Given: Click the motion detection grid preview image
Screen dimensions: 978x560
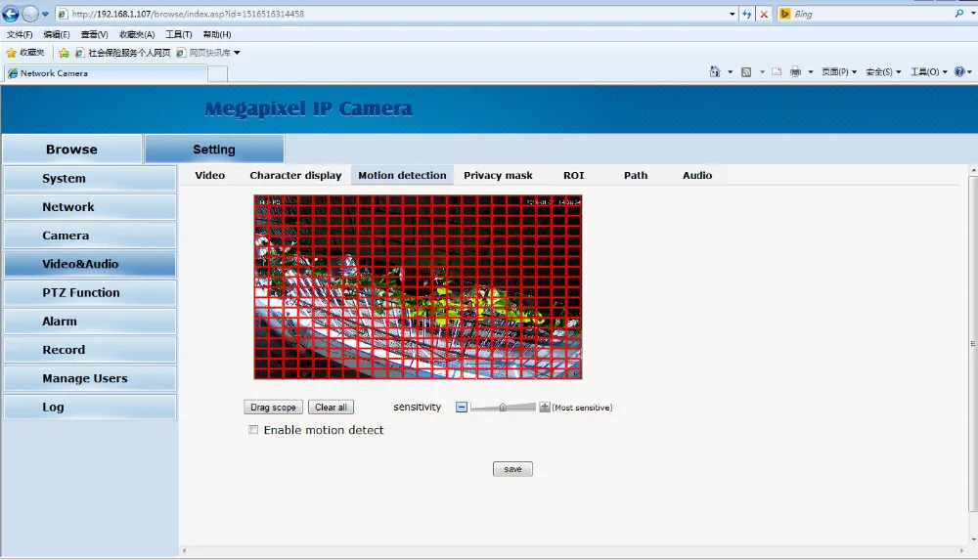Looking at the screenshot, I should (418, 287).
